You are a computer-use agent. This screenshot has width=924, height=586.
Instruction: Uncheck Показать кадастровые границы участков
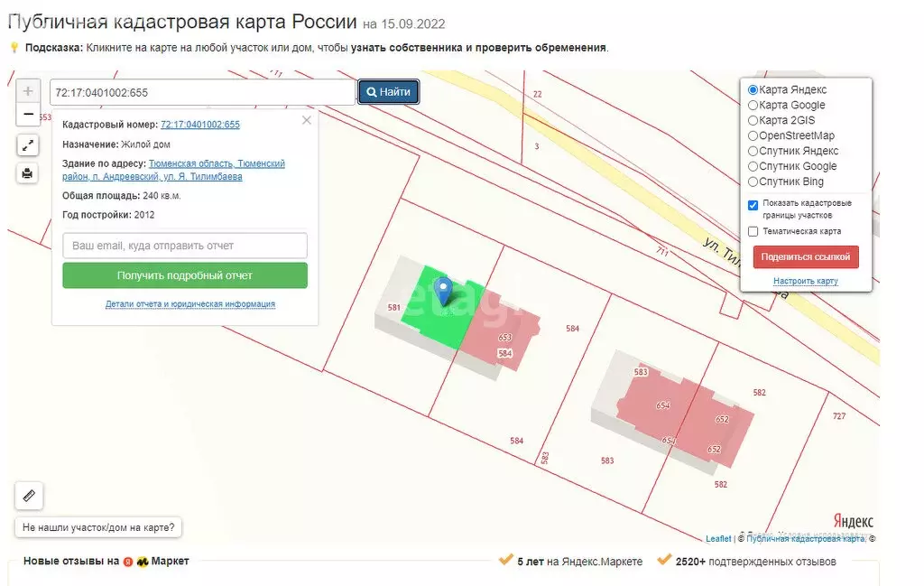[753, 205]
